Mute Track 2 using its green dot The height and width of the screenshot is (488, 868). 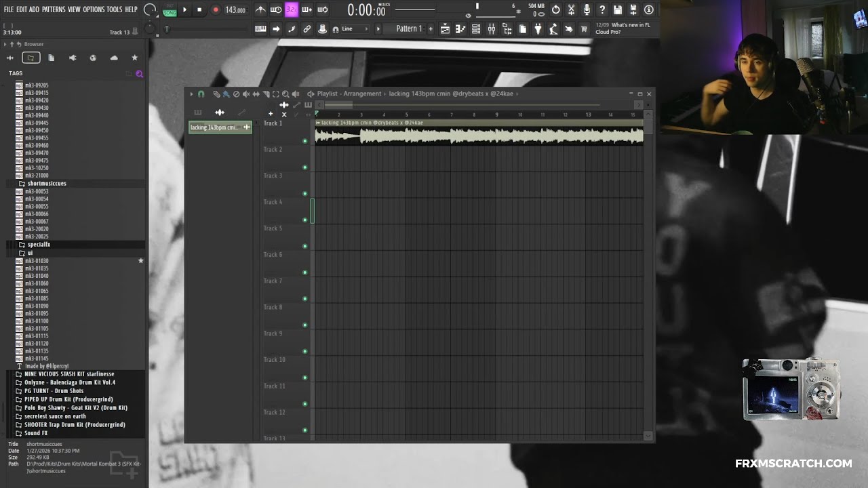pyautogui.click(x=304, y=167)
